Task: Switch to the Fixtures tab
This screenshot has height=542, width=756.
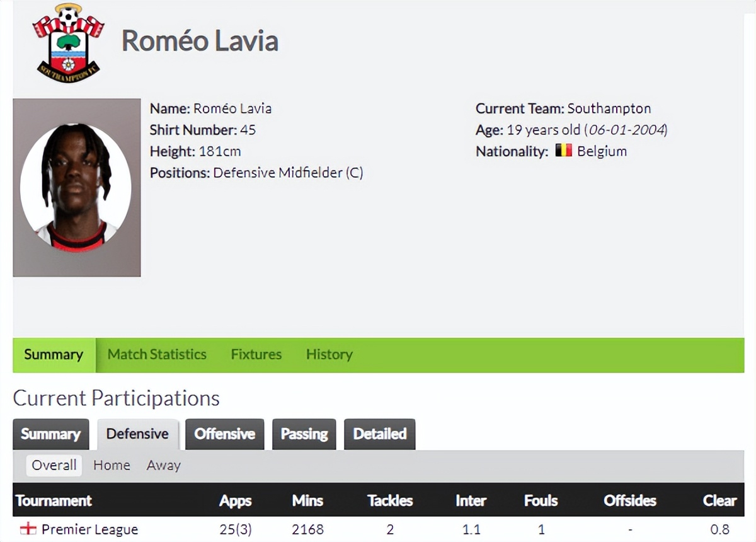Action: click(x=256, y=354)
